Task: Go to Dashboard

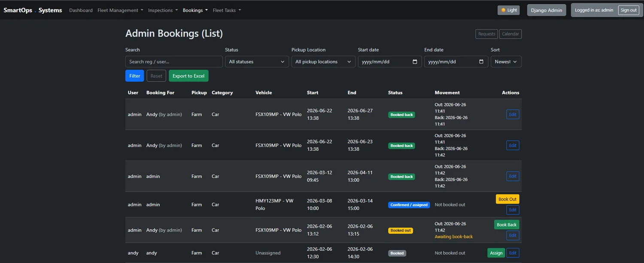Action: pos(81,10)
